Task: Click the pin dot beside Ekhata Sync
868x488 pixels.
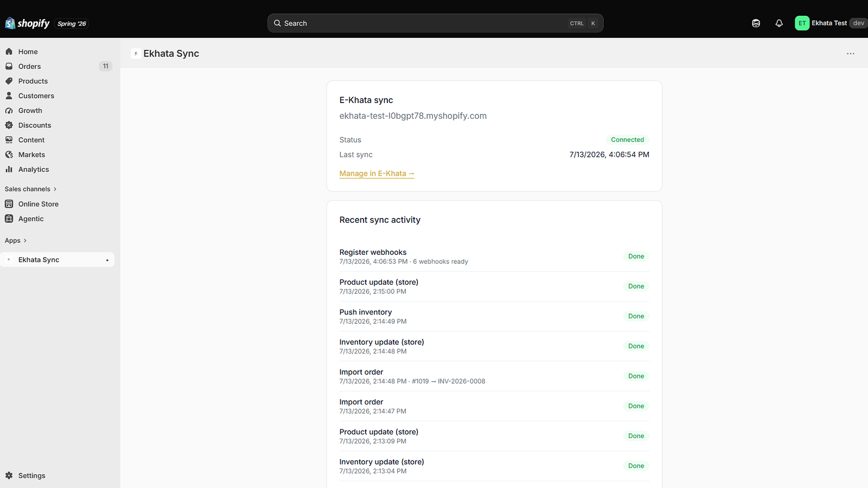Action: [x=107, y=260]
